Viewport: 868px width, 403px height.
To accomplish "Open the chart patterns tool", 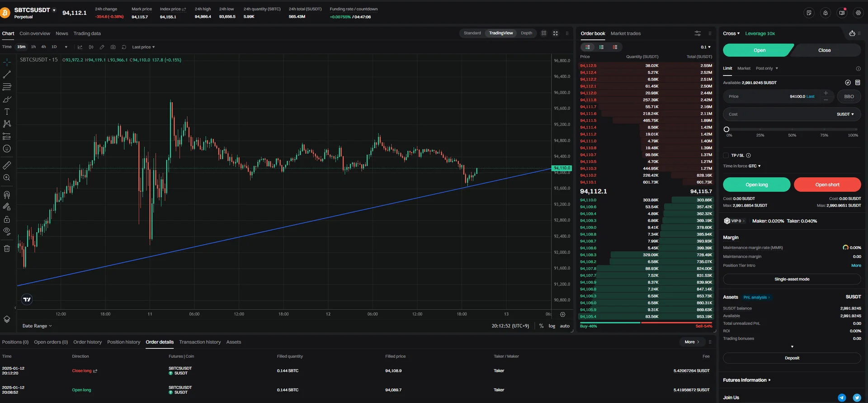I will pyautogui.click(x=7, y=123).
